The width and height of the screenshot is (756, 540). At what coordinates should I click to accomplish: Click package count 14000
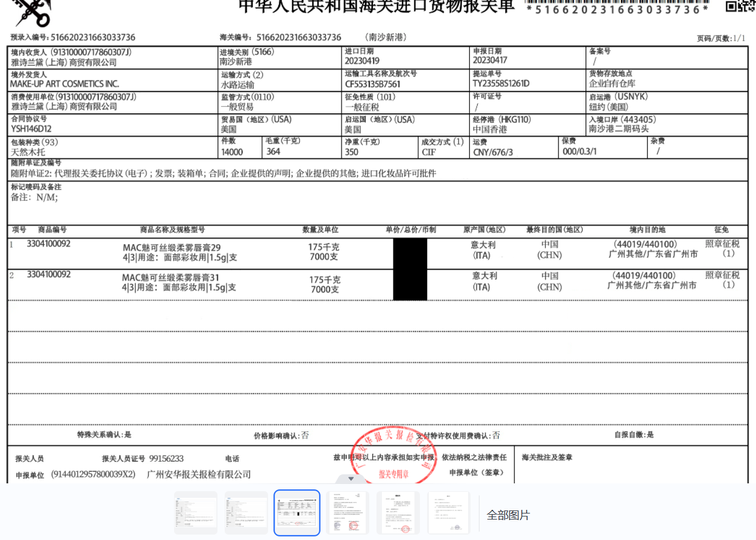pyautogui.click(x=232, y=152)
